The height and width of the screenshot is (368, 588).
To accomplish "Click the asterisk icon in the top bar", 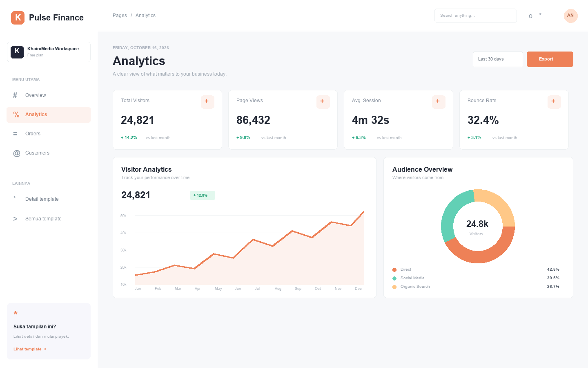I will [540, 15].
